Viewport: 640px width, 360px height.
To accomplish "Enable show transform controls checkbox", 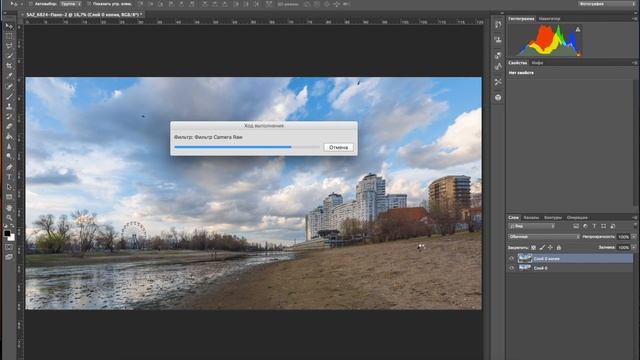I will pyautogui.click(x=89, y=4).
